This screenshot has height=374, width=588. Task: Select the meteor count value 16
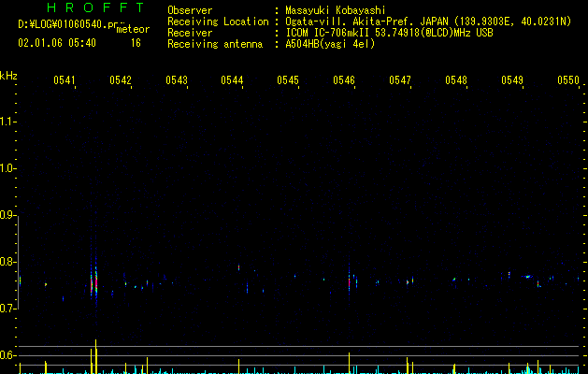136,43
